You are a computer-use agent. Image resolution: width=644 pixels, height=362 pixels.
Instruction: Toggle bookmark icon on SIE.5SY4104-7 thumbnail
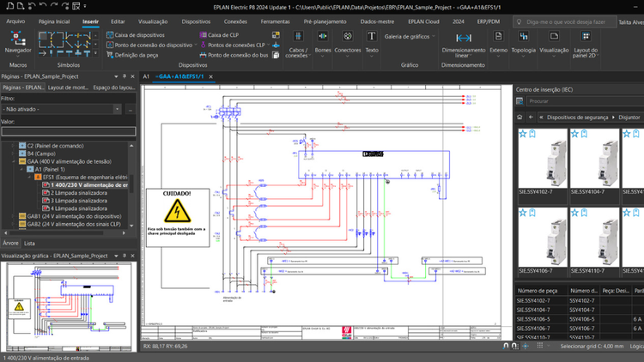pos(583,134)
